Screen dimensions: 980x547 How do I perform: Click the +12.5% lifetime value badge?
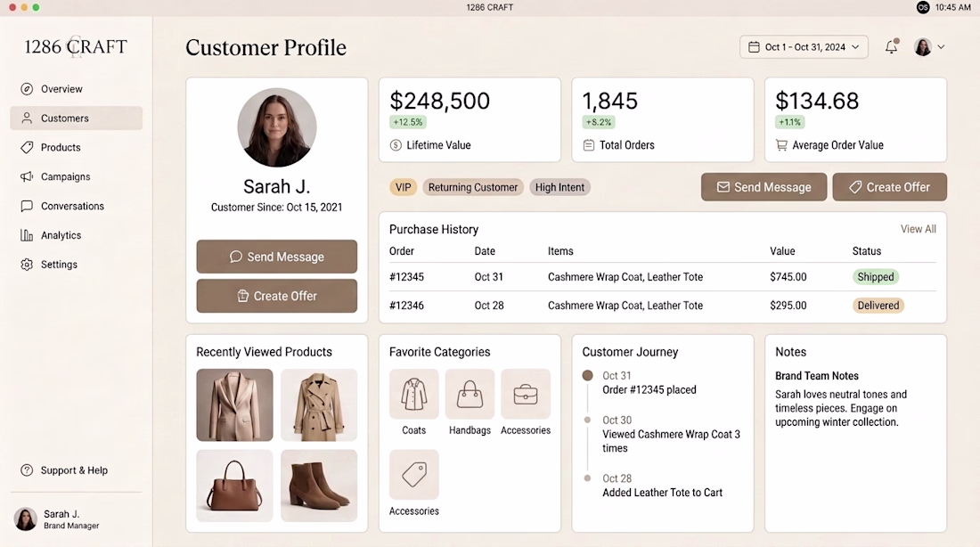(407, 123)
